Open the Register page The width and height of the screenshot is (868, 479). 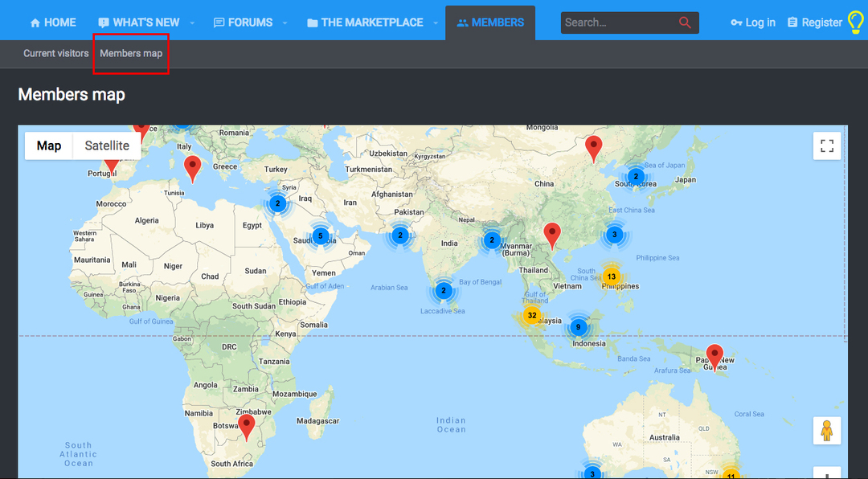821,23
